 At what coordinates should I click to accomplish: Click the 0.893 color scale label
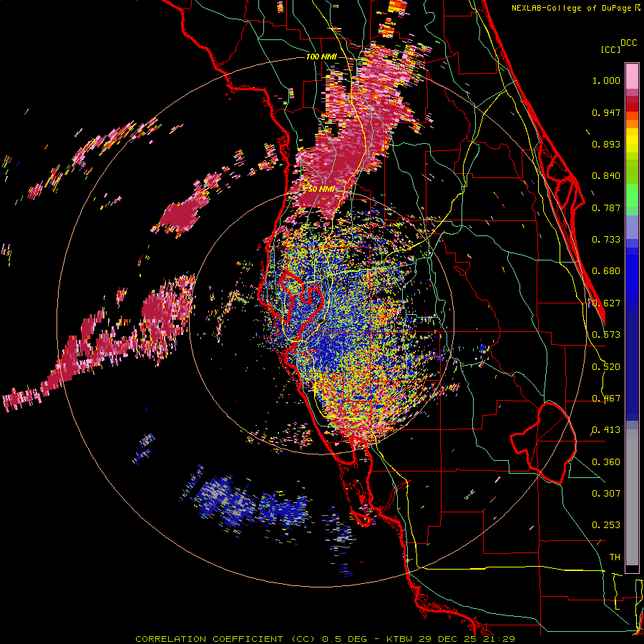tap(606, 144)
